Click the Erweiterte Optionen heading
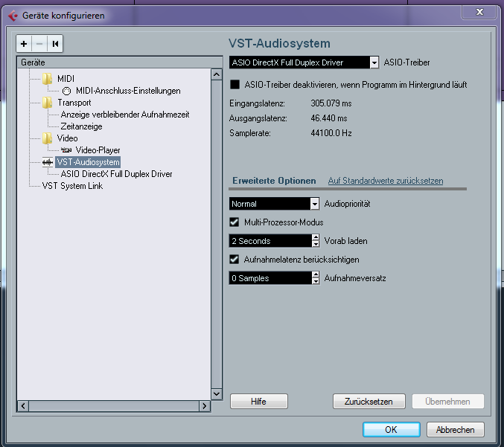The image size is (504, 447). point(274,181)
